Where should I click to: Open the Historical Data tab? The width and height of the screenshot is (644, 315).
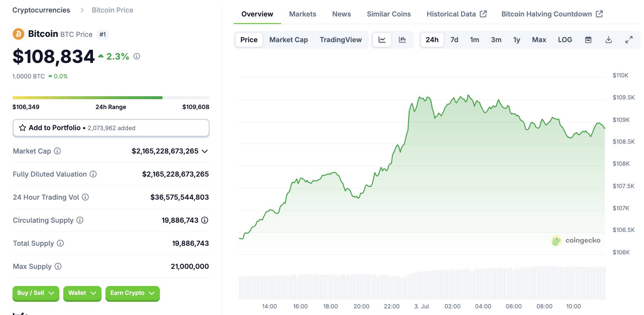[x=456, y=14]
